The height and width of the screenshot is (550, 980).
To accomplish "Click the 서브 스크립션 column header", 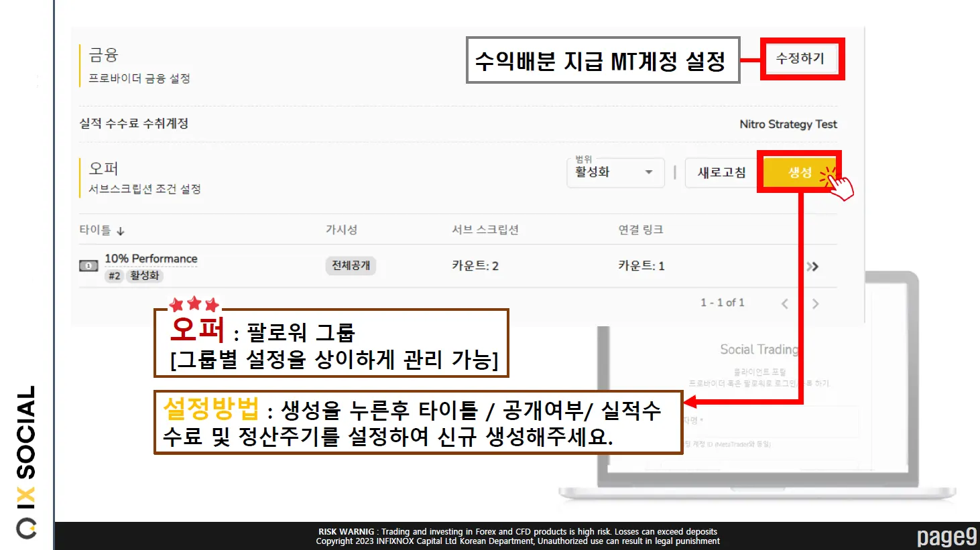I will click(x=485, y=230).
